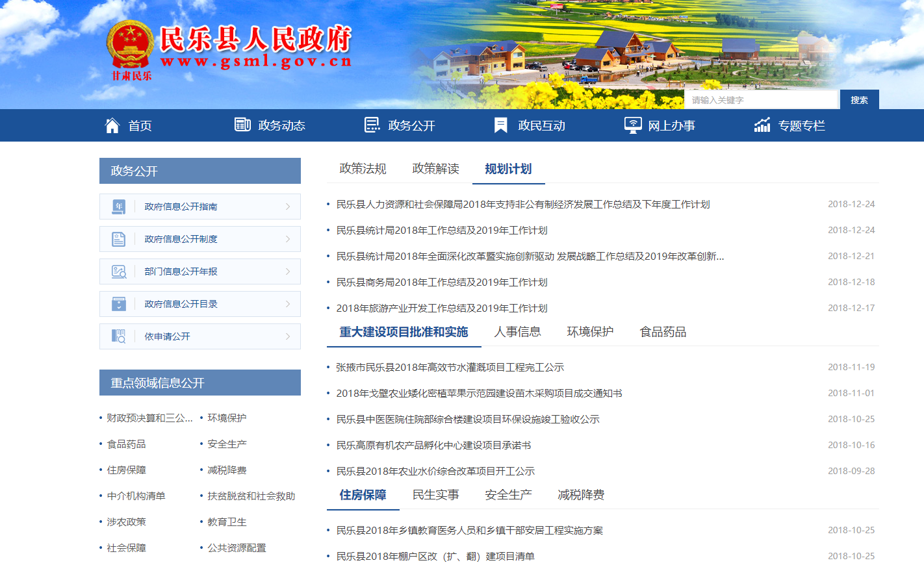Click the icon for 政府信息公开指南
This screenshot has width=924, height=567.
click(x=118, y=207)
